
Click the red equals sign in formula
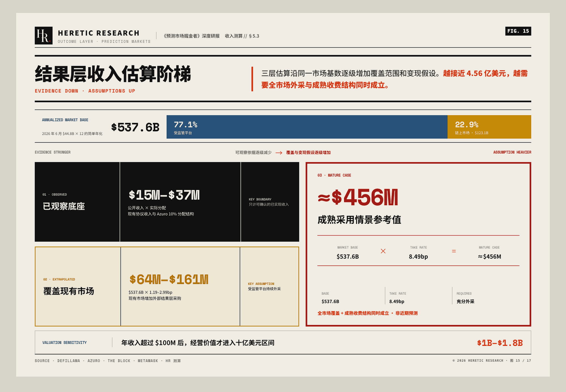454,251
